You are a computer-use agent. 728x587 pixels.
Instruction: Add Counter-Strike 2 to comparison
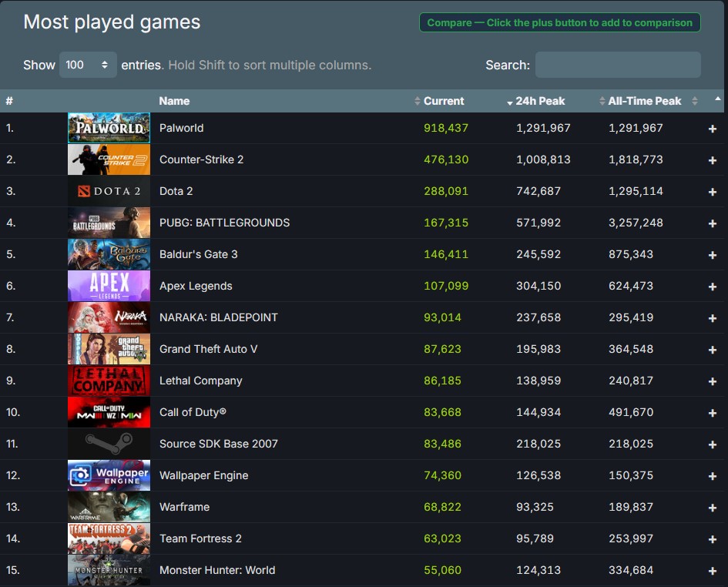pyautogui.click(x=713, y=160)
